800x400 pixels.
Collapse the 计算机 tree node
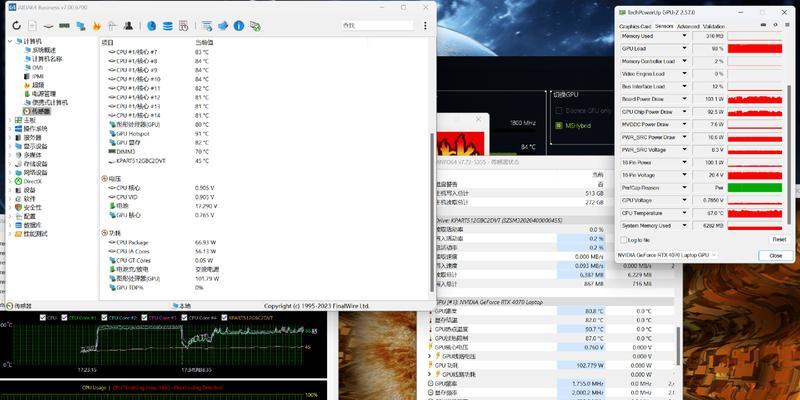click(10, 41)
